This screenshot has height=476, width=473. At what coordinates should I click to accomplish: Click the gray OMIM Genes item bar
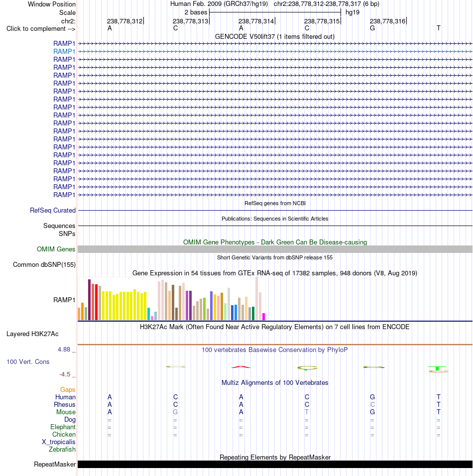pos(275,249)
